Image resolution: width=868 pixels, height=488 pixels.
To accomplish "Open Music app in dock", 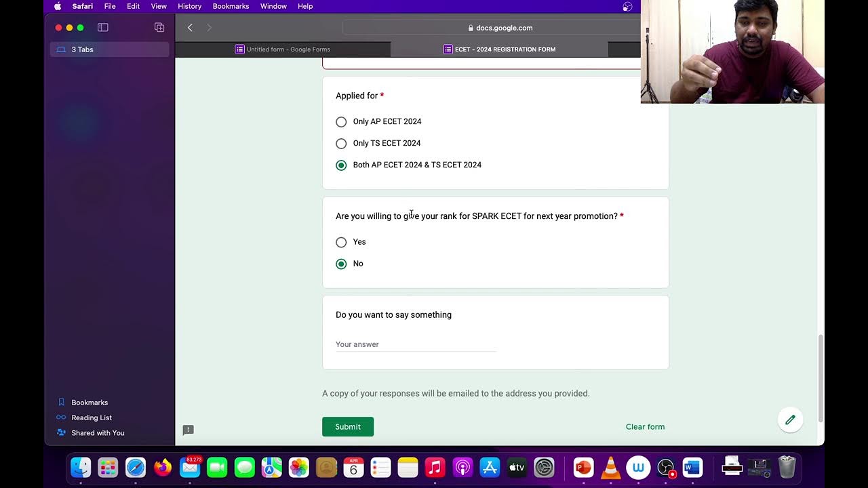I will 435,467.
